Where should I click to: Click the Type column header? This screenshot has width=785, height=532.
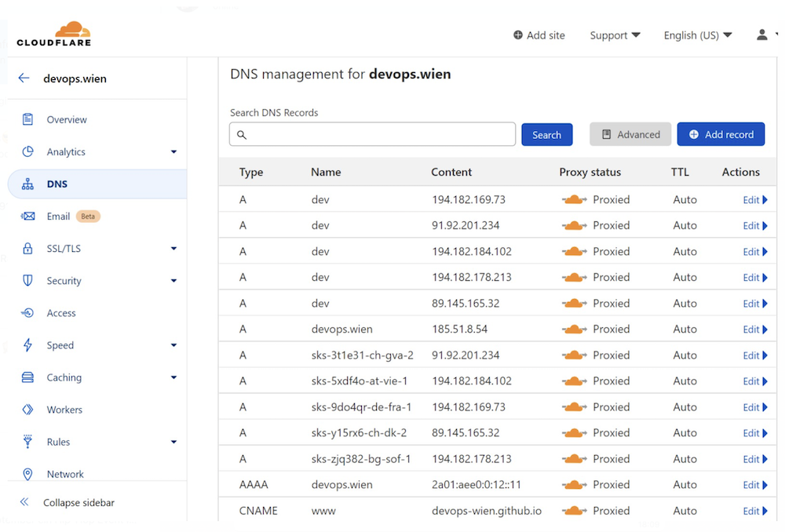pos(251,172)
